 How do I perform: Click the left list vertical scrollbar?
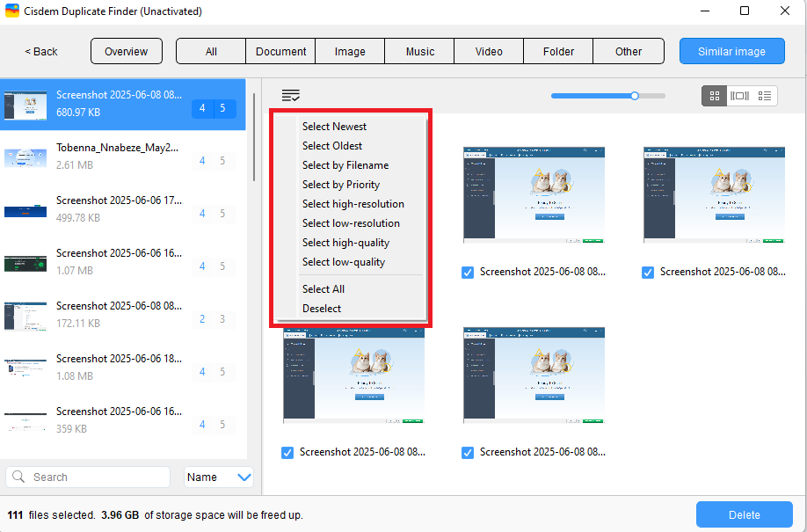pos(254,137)
